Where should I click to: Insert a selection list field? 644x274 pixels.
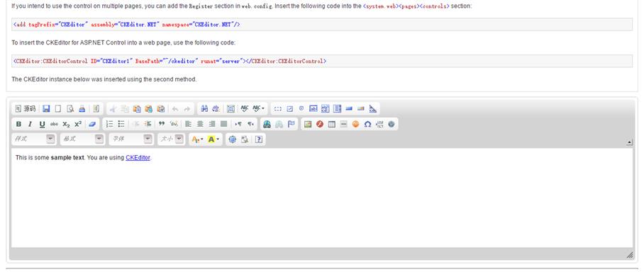pos(337,109)
